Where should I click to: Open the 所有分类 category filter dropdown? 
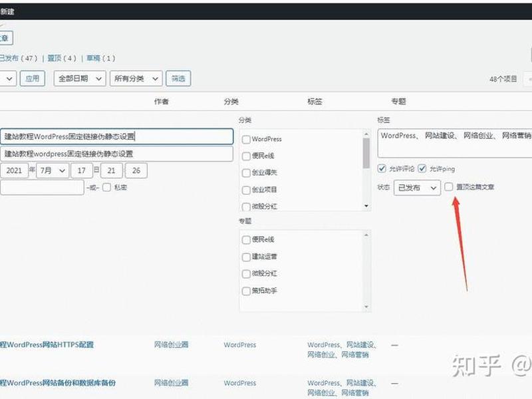(136, 78)
